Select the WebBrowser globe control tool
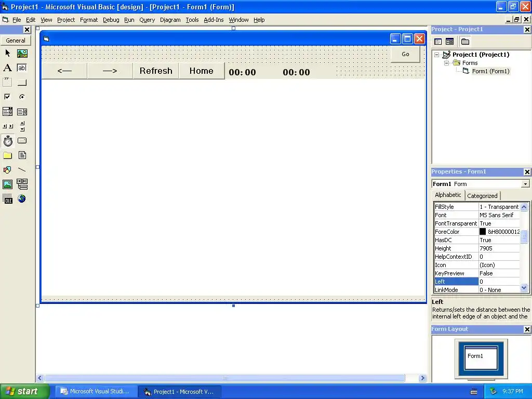 pos(22,199)
